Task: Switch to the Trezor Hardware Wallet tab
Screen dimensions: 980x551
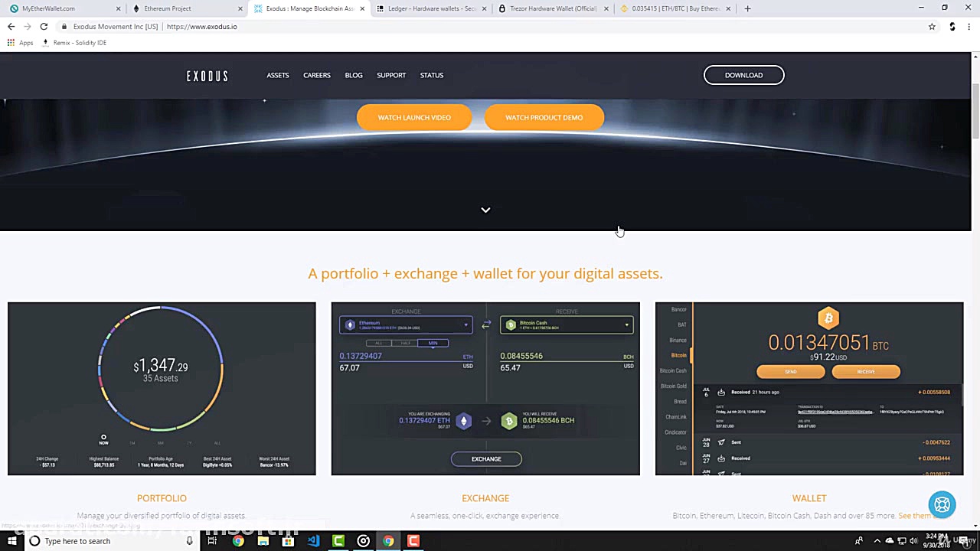Action: pos(553,8)
